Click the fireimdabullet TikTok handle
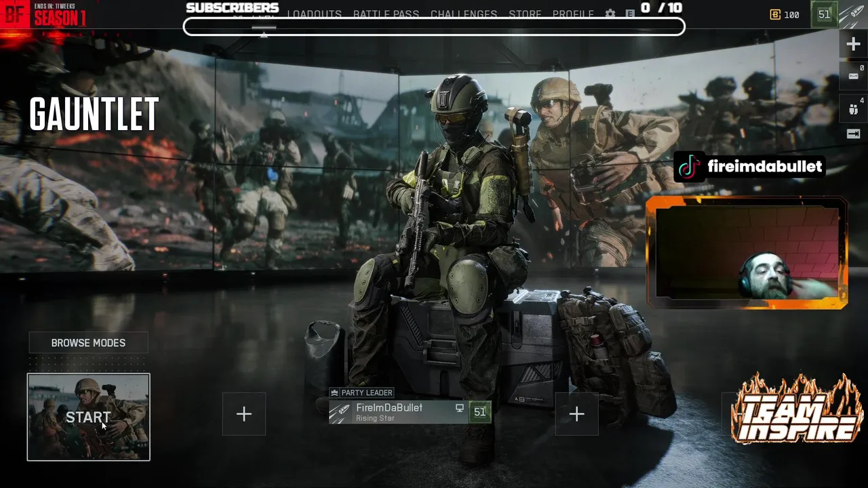 tap(764, 166)
